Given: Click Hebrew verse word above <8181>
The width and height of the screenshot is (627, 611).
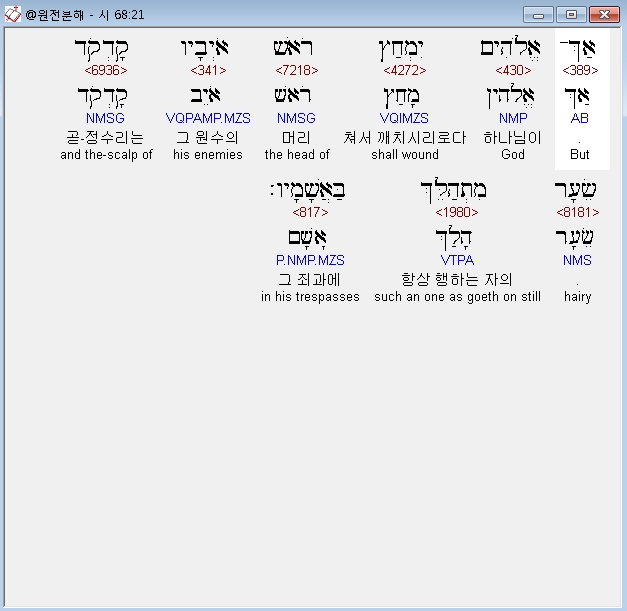Looking at the screenshot, I should [575, 190].
